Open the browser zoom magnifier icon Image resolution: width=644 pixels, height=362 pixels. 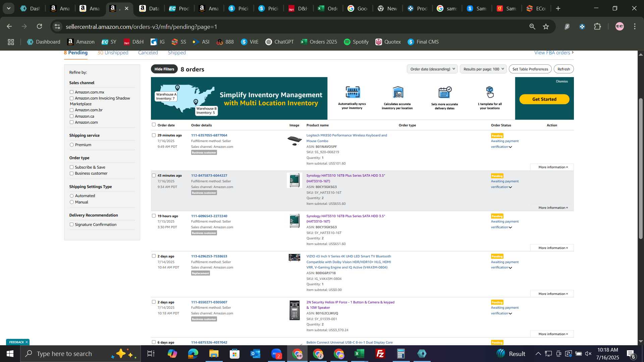pos(532,26)
